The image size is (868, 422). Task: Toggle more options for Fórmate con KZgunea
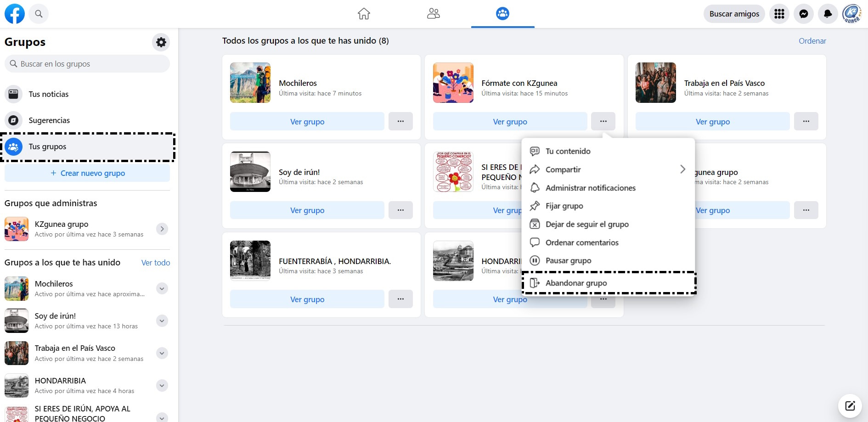point(603,122)
